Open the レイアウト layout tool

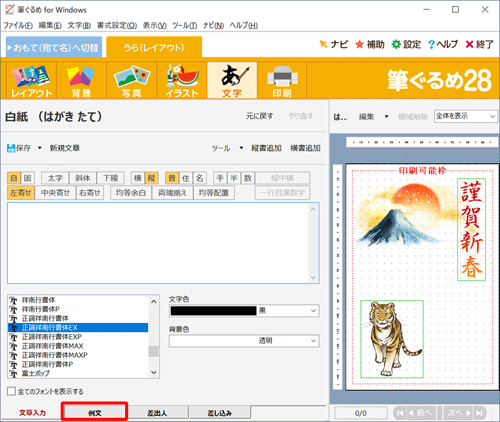(31, 80)
